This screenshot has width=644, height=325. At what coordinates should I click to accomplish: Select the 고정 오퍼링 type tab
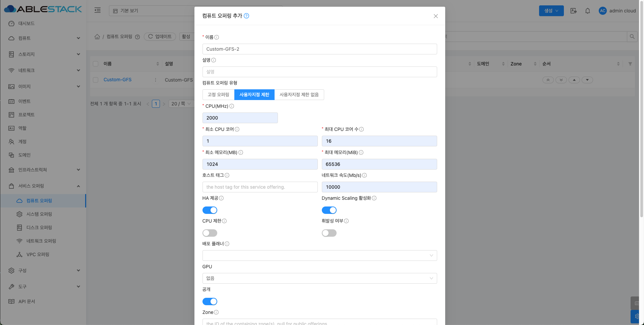point(218,95)
